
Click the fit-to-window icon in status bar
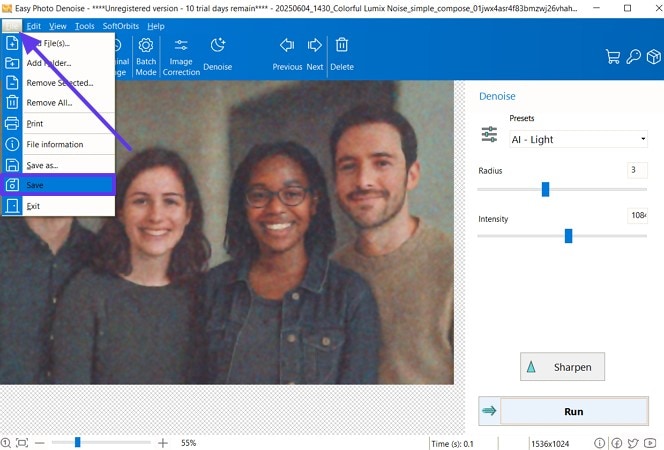(22, 443)
